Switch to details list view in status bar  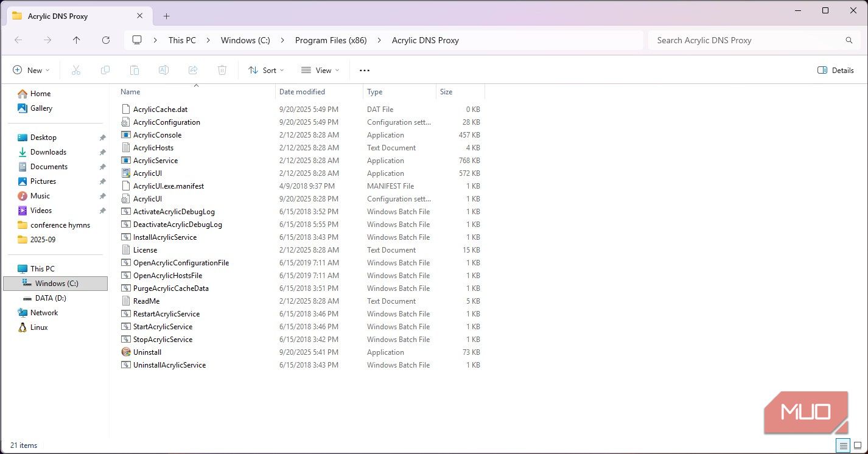[843, 445]
